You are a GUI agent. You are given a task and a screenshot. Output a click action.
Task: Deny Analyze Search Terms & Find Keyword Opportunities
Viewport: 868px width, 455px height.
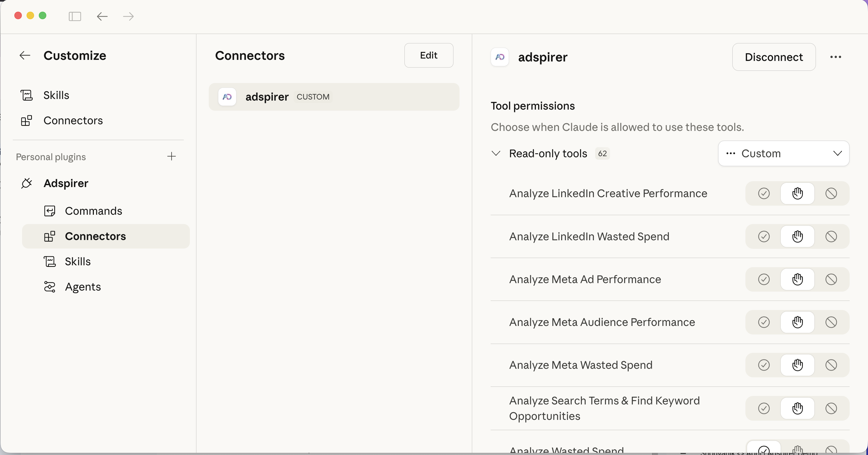tap(831, 408)
